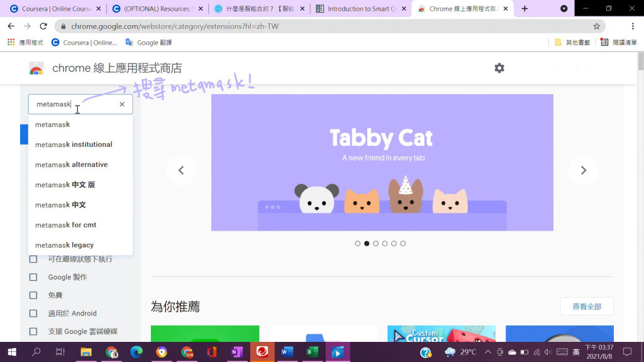Click the page vertical scrollbar thumb
This screenshot has width=644, height=362.
641,62
